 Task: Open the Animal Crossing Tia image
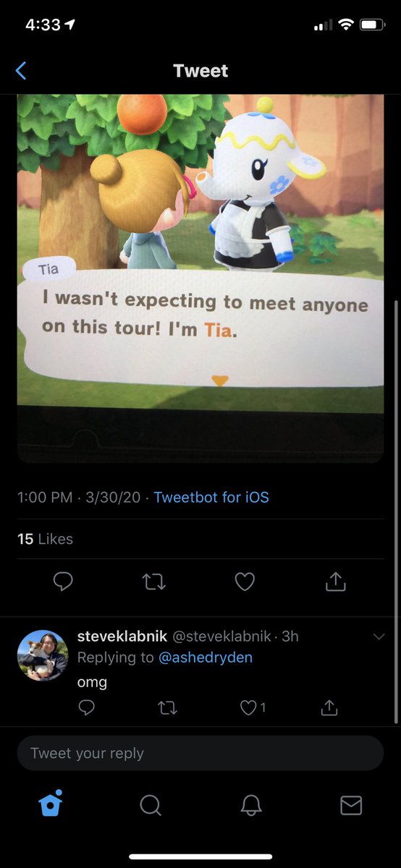(200, 278)
